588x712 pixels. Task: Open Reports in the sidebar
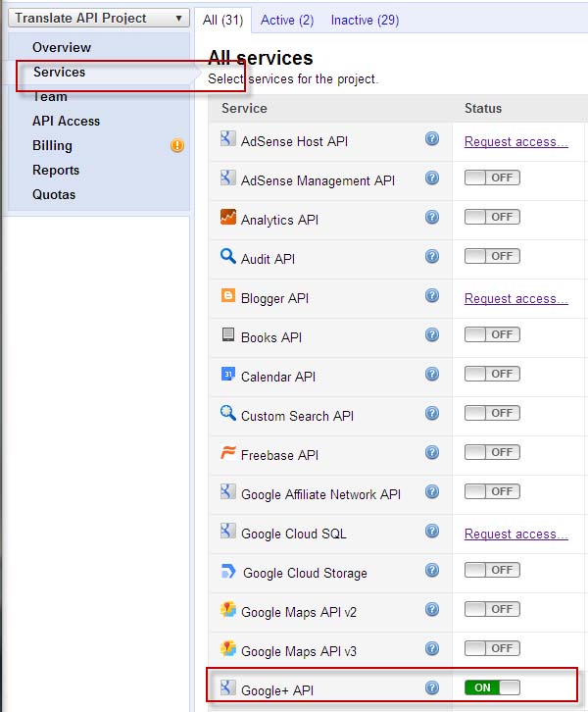(x=56, y=170)
